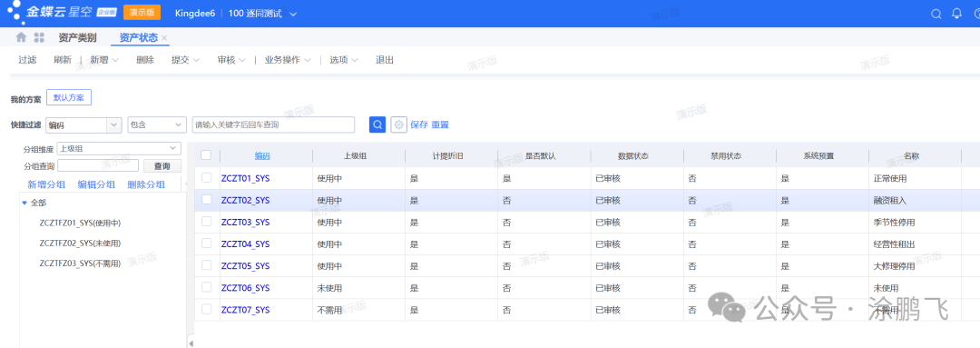Click the 查询 group search button
Image resolution: width=980 pixels, height=348 pixels.
pyautogui.click(x=162, y=166)
